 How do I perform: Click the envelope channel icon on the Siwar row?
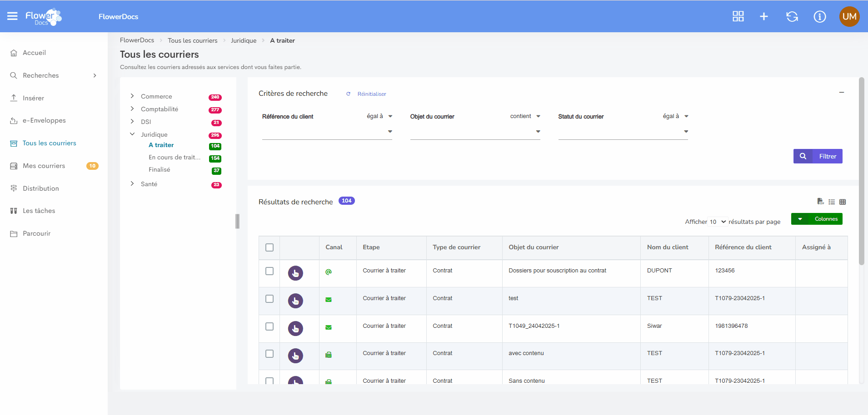[329, 327]
